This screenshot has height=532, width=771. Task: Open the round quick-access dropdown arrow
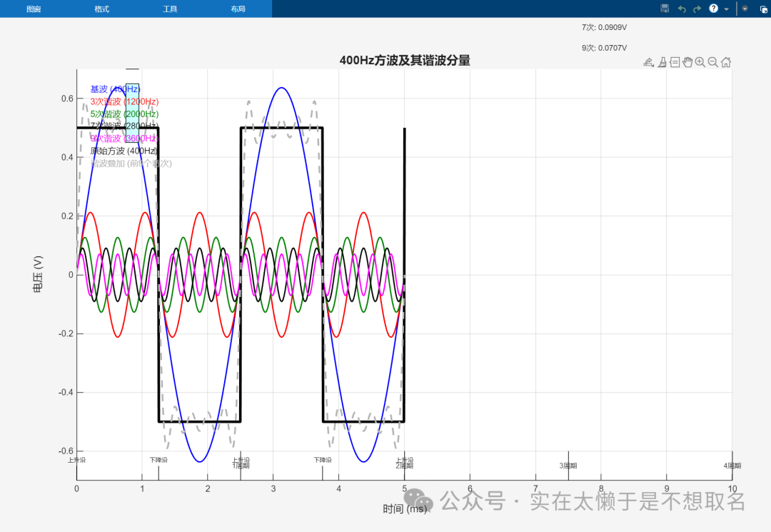(745, 9)
